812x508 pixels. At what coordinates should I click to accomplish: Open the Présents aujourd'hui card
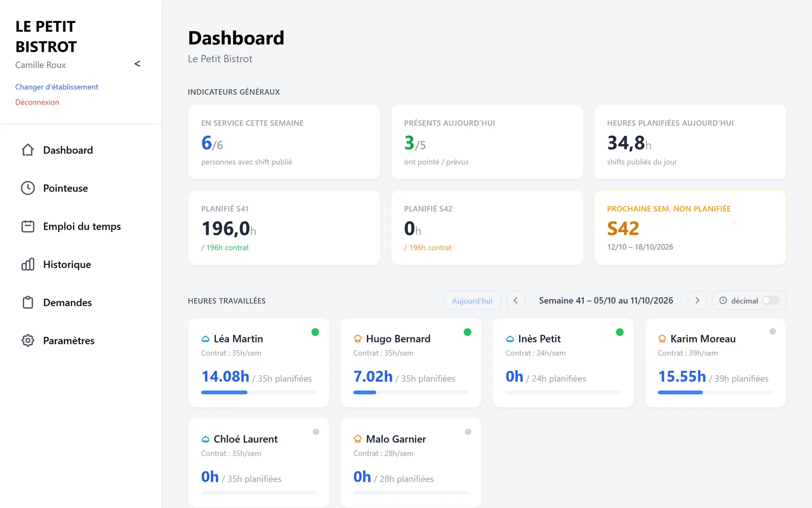click(x=487, y=142)
